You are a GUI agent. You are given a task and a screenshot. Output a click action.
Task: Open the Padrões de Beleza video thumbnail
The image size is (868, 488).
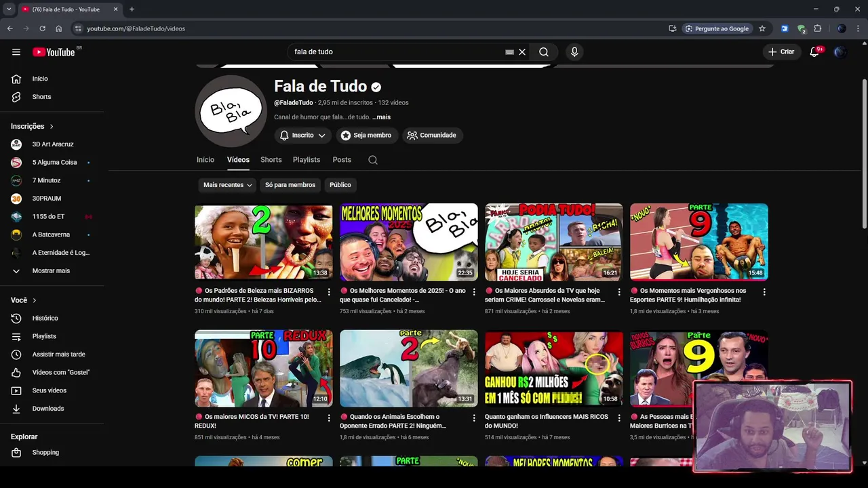pos(264,242)
